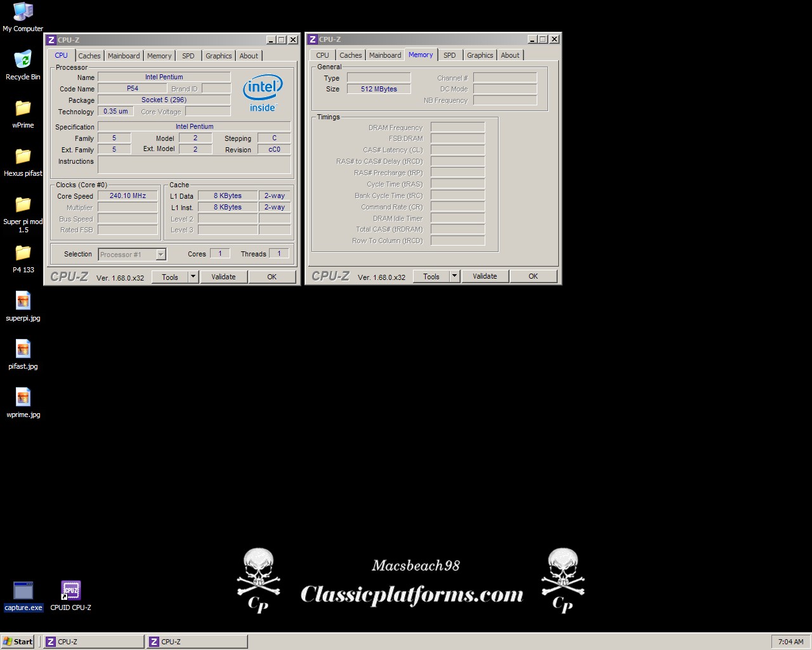Click OK button in left CPU-Z window
Screen dimensions: 812x650
pyautogui.click(x=272, y=277)
